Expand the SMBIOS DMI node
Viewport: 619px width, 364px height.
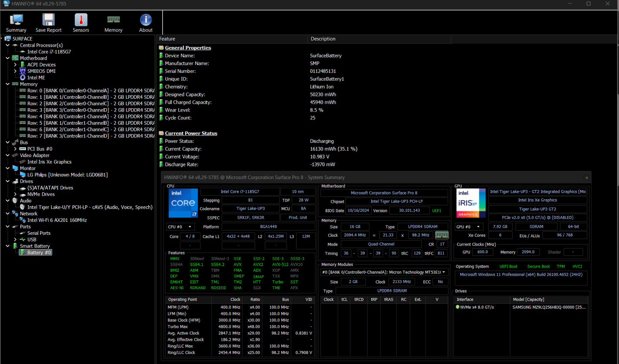point(15,71)
